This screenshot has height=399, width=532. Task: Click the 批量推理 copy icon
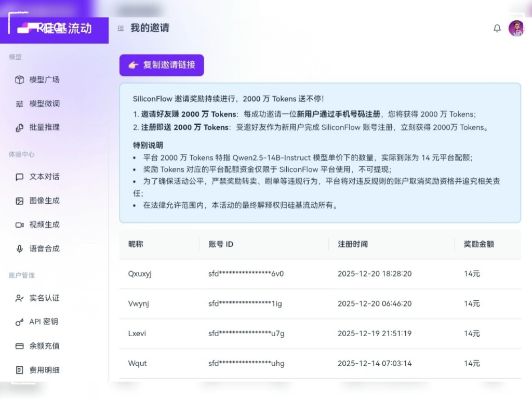point(20,128)
